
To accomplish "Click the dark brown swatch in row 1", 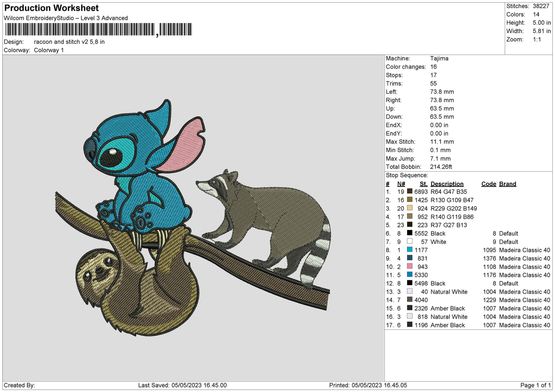I will 409,191.
